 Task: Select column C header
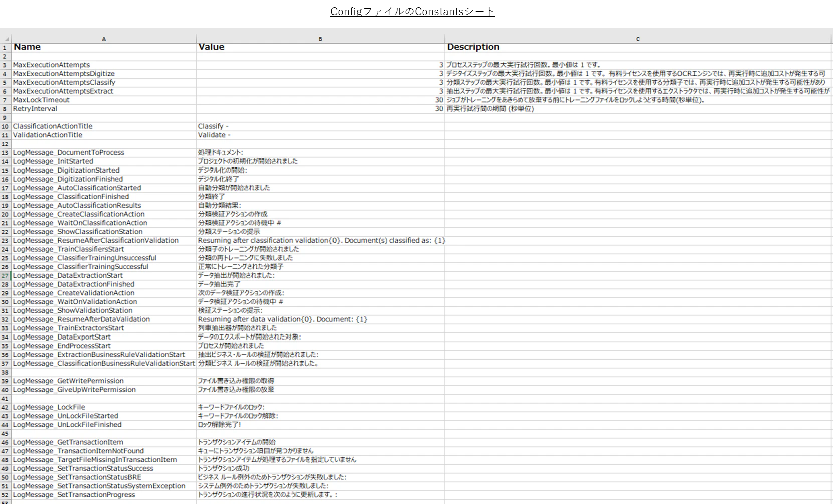pyautogui.click(x=638, y=39)
